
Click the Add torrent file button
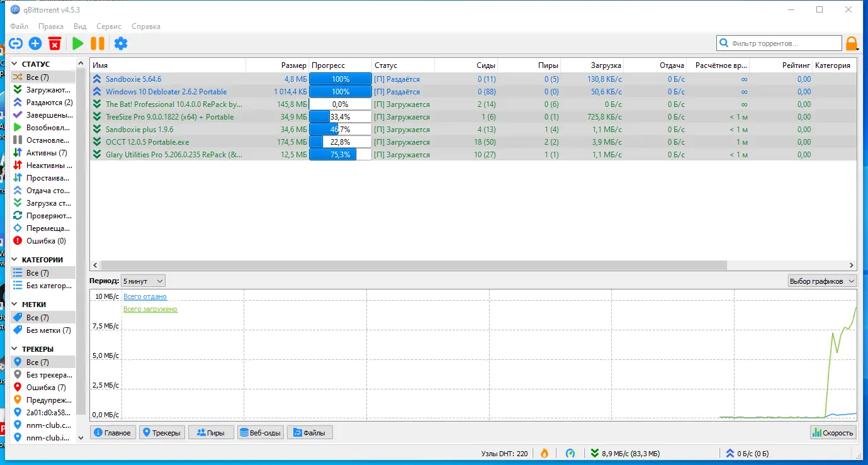35,43
